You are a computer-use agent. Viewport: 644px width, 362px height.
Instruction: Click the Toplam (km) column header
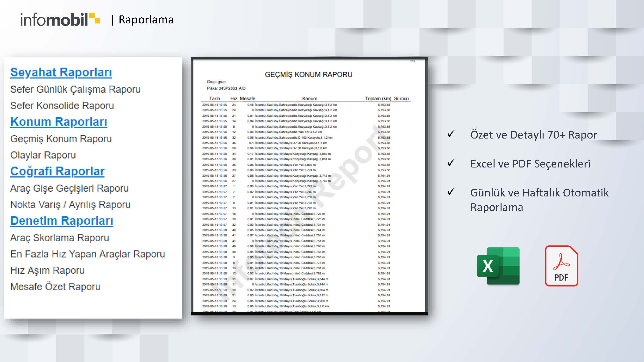coord(378,98)
